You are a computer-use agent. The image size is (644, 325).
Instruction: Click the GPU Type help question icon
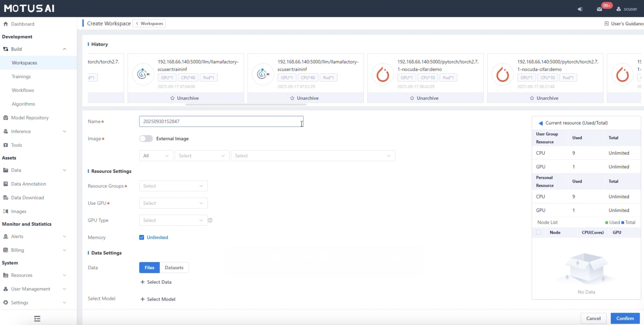click(x=210, y=220)
